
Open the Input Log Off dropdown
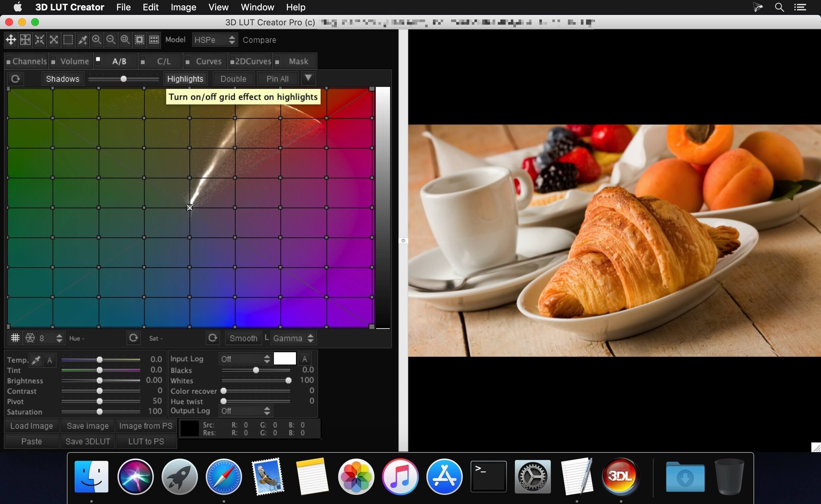coord(245,359)
